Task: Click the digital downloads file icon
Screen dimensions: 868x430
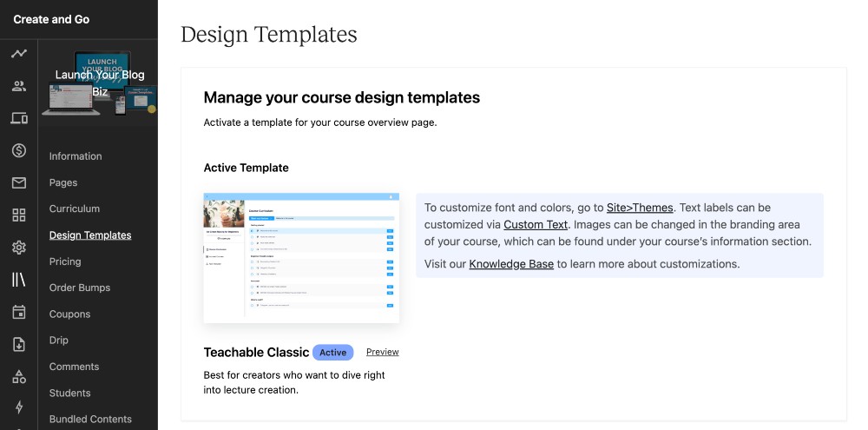Action: coord(18,344)
